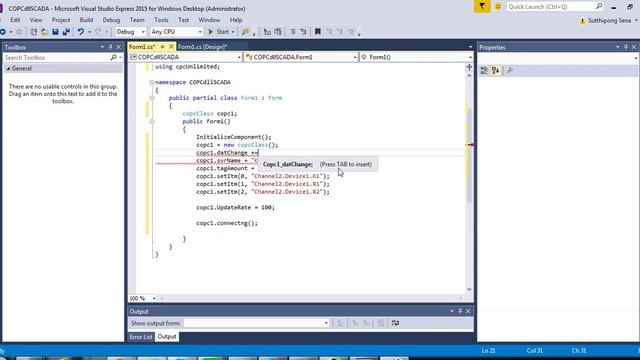Click the Open File folder icon
Screen dimensions: 640x360
point(44,31)
